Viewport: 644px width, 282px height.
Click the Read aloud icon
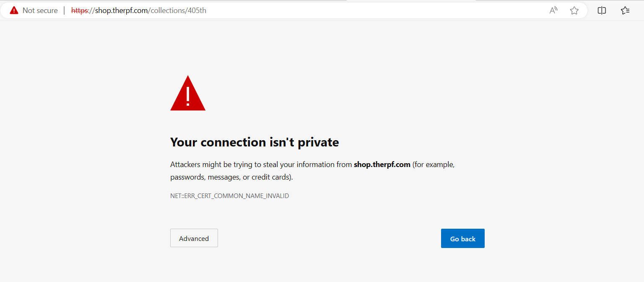click(x=553, y=10)
